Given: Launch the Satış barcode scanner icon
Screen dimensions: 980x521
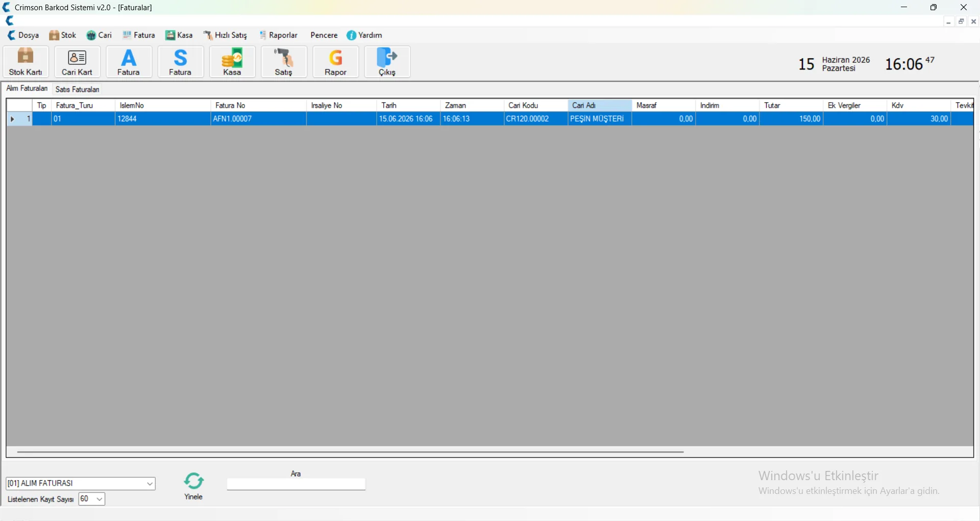Looking at the screenshot, I should [284, 62].
